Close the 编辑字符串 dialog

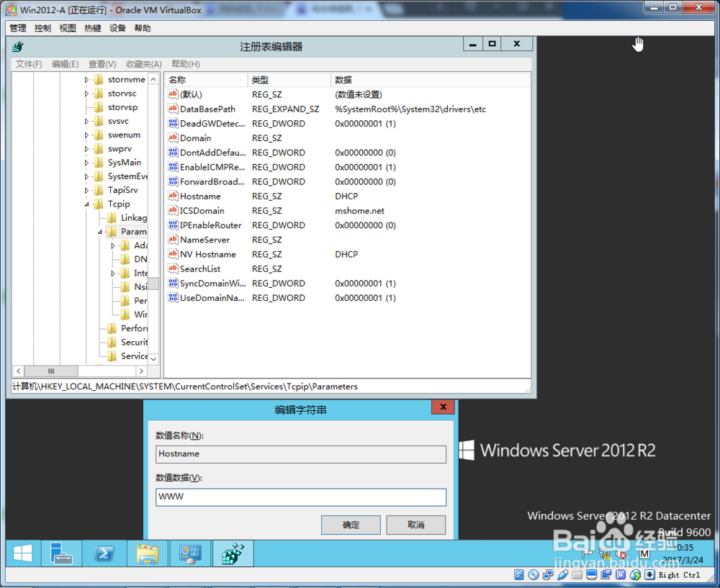pyautogui.click(x=443, y=407)
